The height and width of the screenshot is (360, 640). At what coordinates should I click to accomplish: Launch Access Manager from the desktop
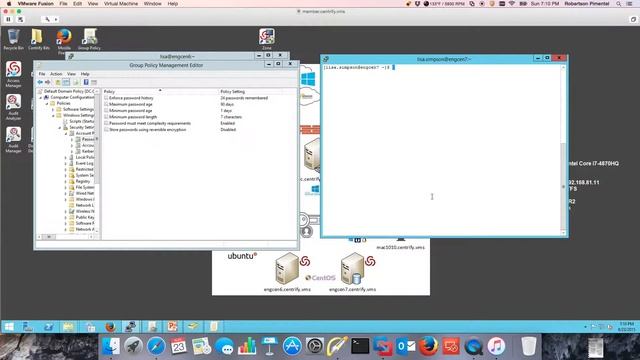[x=13, y=74]
